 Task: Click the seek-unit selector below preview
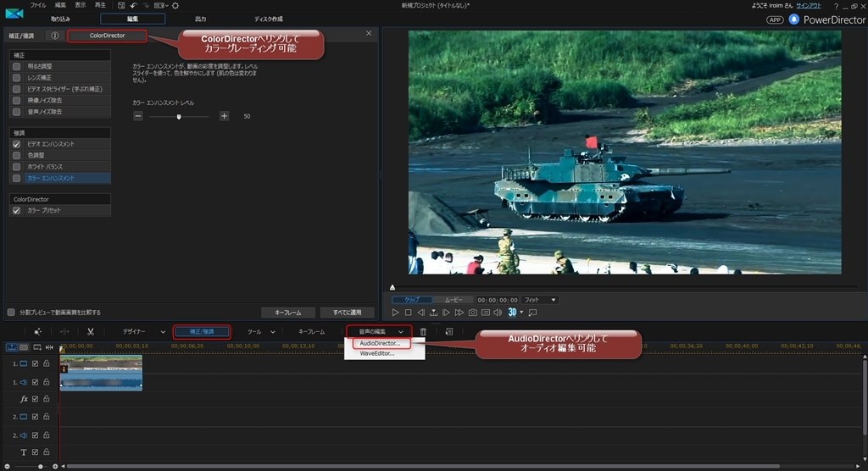coord(433,312)
